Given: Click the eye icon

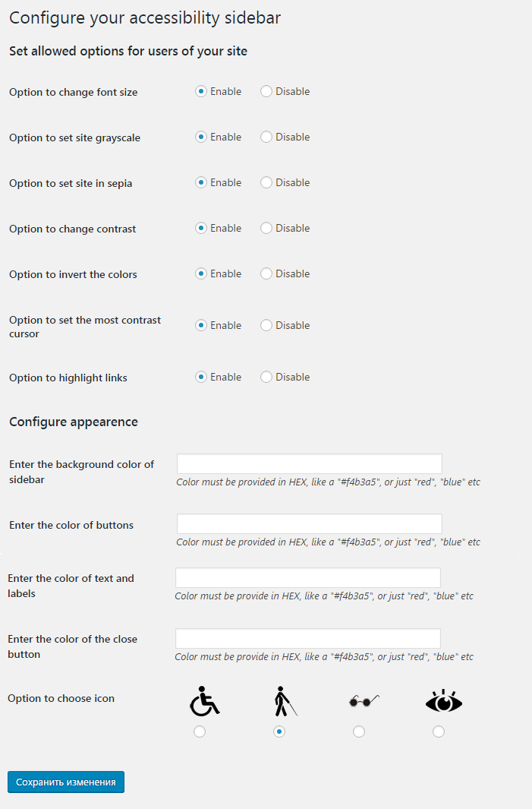Looking at the screenshot, I should pos(444,701).
